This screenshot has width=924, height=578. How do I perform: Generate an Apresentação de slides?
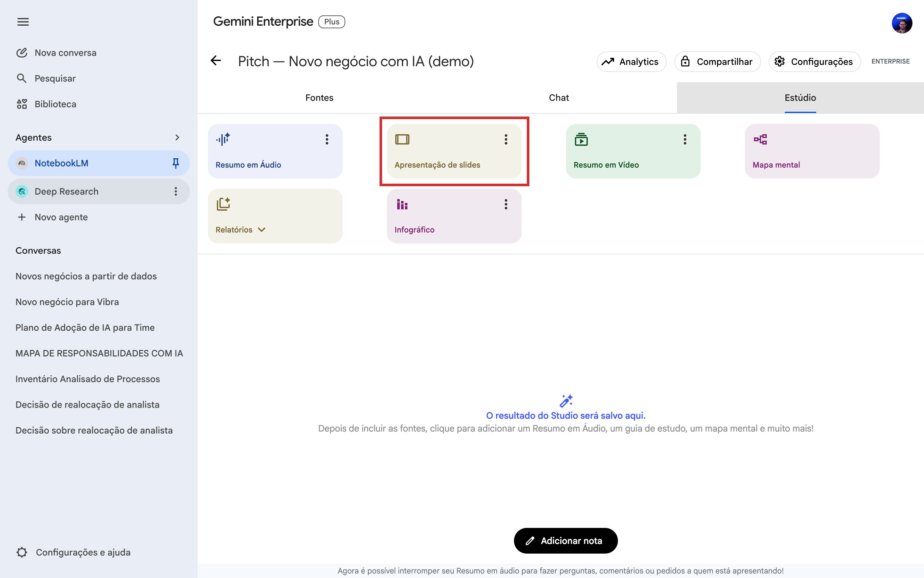[x=454, y=151]
